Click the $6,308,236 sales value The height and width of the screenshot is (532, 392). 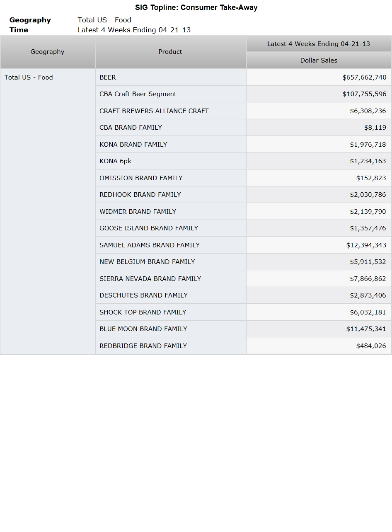[368, 111]
